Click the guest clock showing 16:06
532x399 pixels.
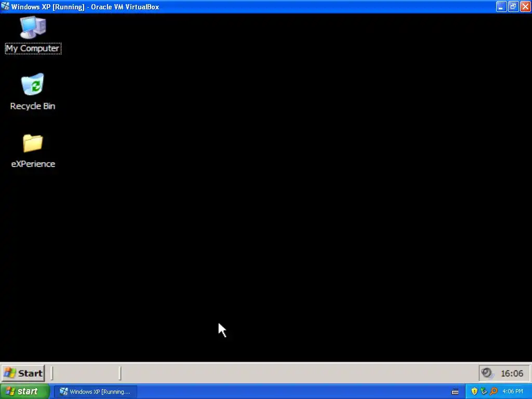pyautogui.click(x=512, y=374)
